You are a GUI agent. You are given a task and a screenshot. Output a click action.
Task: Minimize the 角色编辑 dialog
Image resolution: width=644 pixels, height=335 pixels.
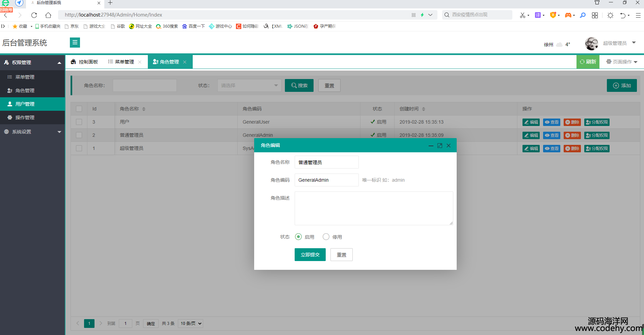coord(431,146)
